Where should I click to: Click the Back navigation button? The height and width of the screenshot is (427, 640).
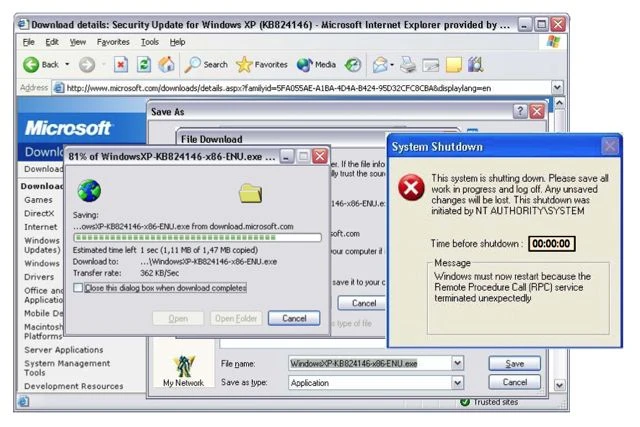(41, 64)
